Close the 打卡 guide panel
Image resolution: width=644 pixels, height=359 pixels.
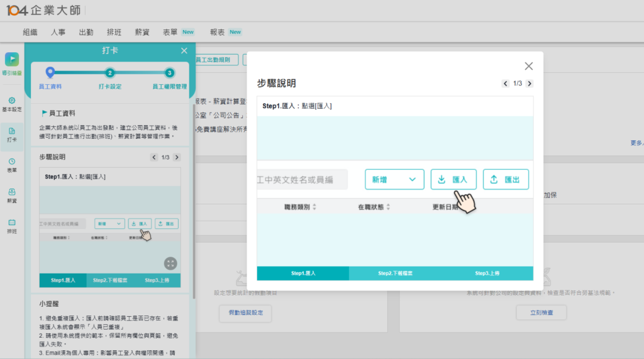tap(184, 51)
